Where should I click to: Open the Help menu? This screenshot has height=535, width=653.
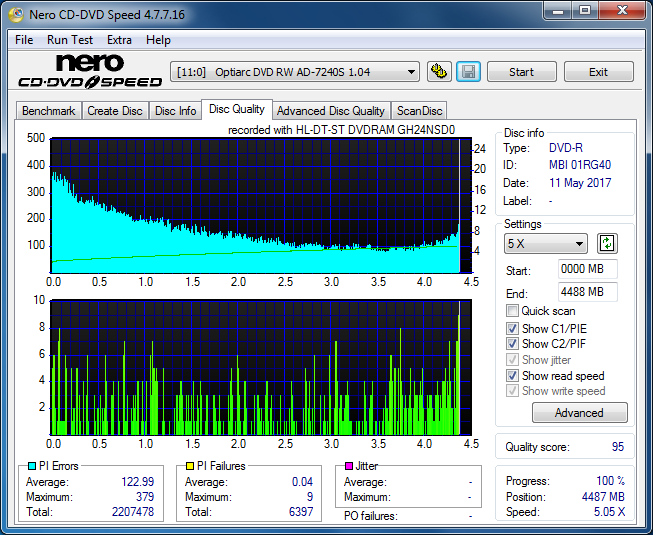[158, 40]
